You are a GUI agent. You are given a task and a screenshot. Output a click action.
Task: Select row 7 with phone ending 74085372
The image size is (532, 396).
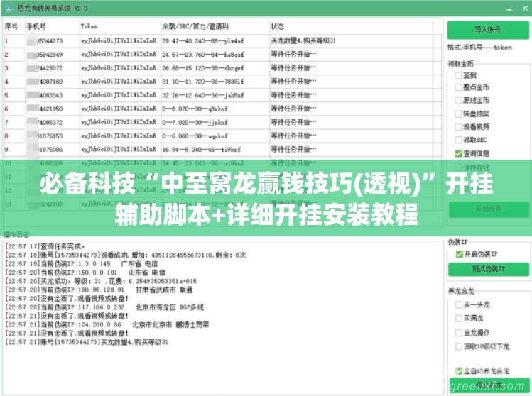222,122
